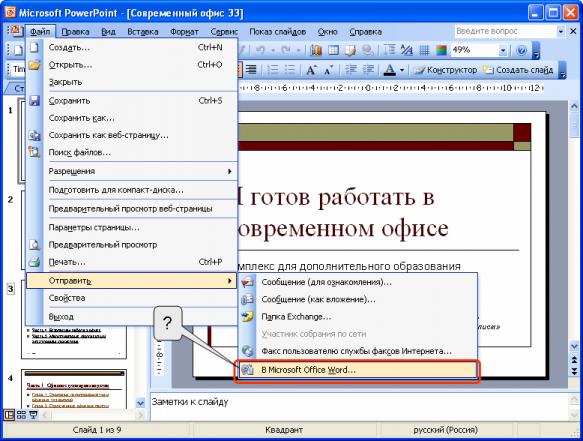
Task: Select Сообщение (как вложение)... submenu item
Action: tap(358, 299)
